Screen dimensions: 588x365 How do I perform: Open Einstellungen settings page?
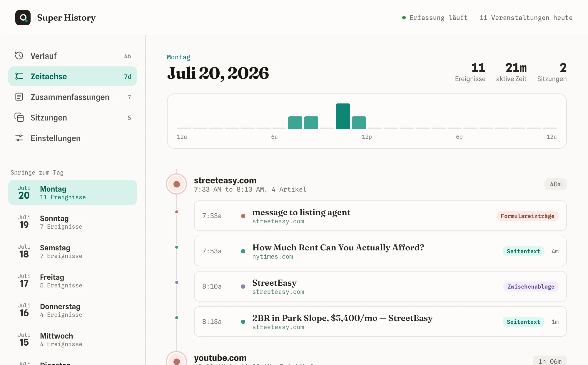click(x=73, y=138)
